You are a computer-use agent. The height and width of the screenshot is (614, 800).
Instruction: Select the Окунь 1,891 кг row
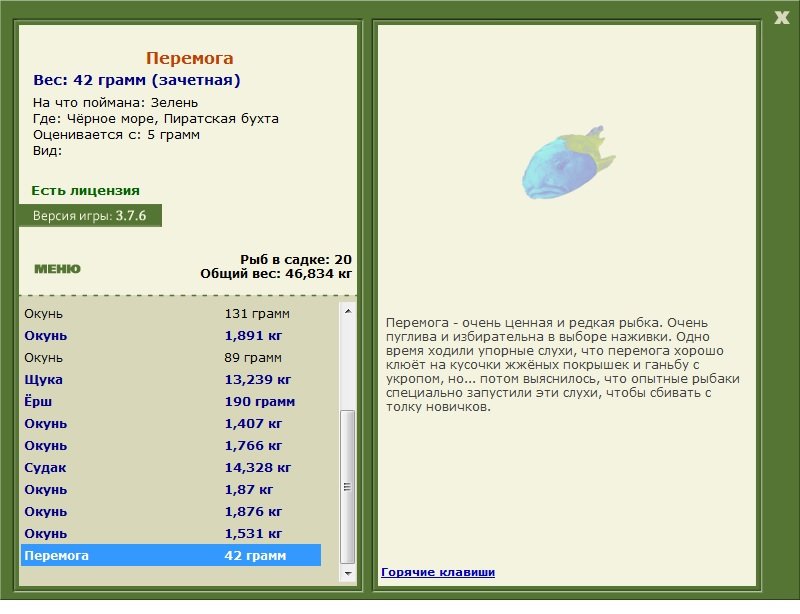point(171,335)
